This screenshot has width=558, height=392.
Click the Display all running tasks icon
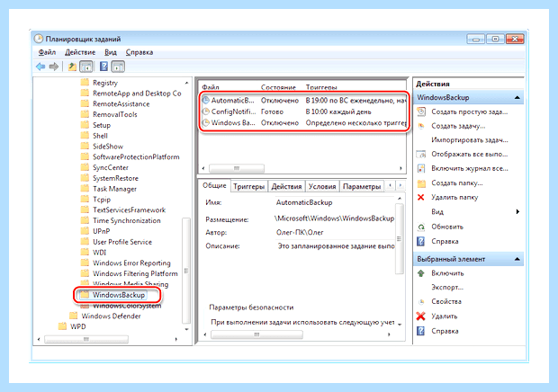point(421,154)
